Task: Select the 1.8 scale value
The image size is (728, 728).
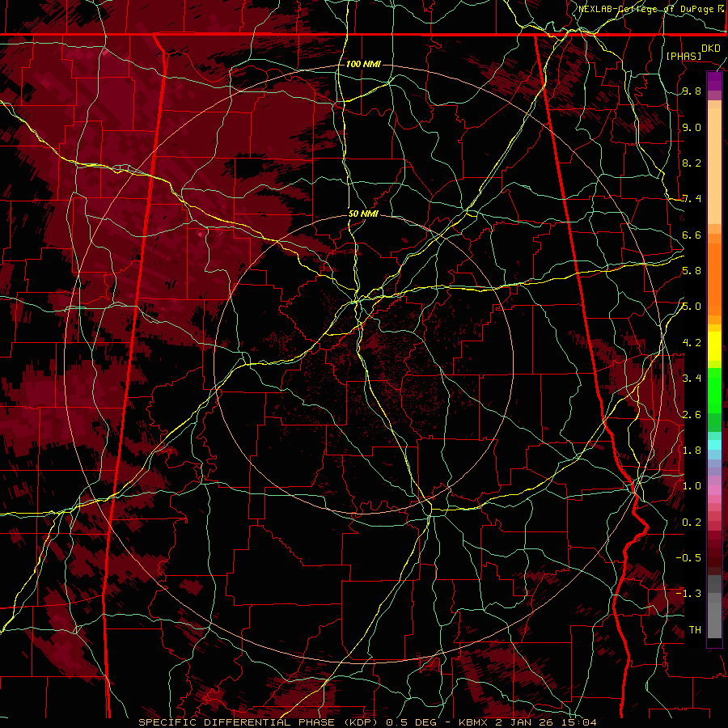Action: pyautogui.click(x=692, y=451)
